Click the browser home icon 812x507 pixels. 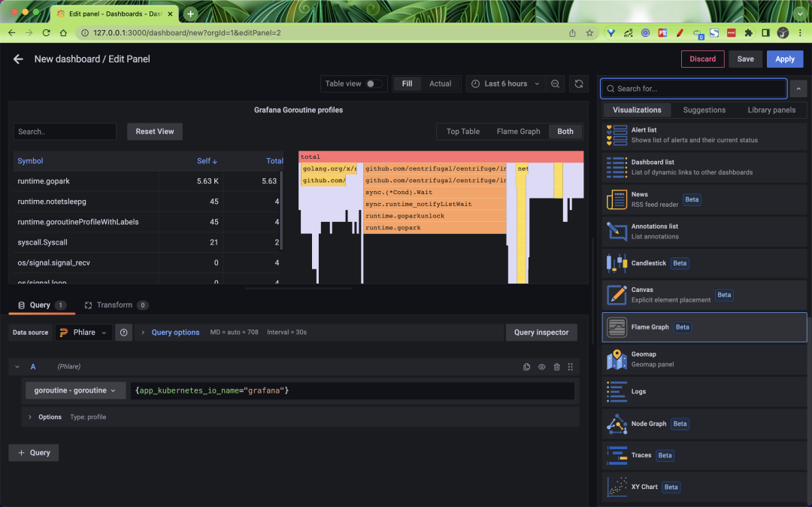click(63, 32)
